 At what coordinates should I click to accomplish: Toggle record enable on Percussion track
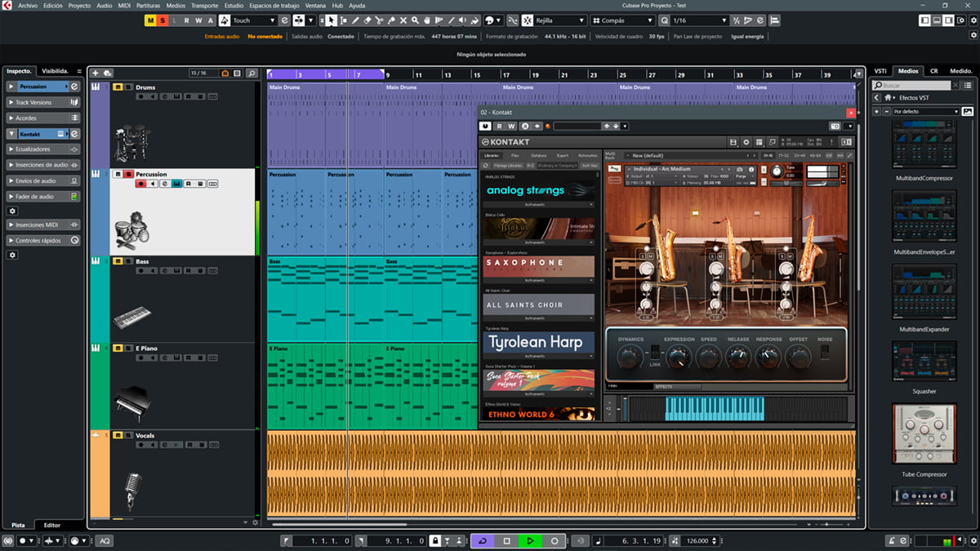(141, 184)
